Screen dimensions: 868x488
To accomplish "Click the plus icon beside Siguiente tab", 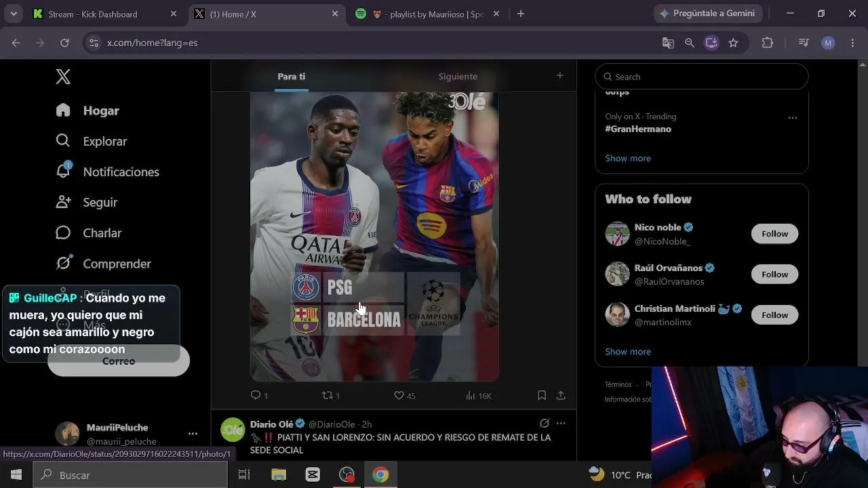I will pyautogui.click(x=559, y=76).
